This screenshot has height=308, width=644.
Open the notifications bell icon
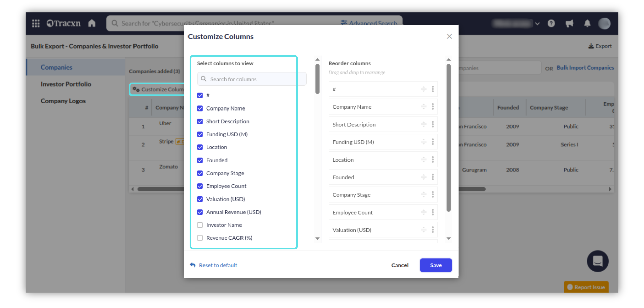click(587, 23)
